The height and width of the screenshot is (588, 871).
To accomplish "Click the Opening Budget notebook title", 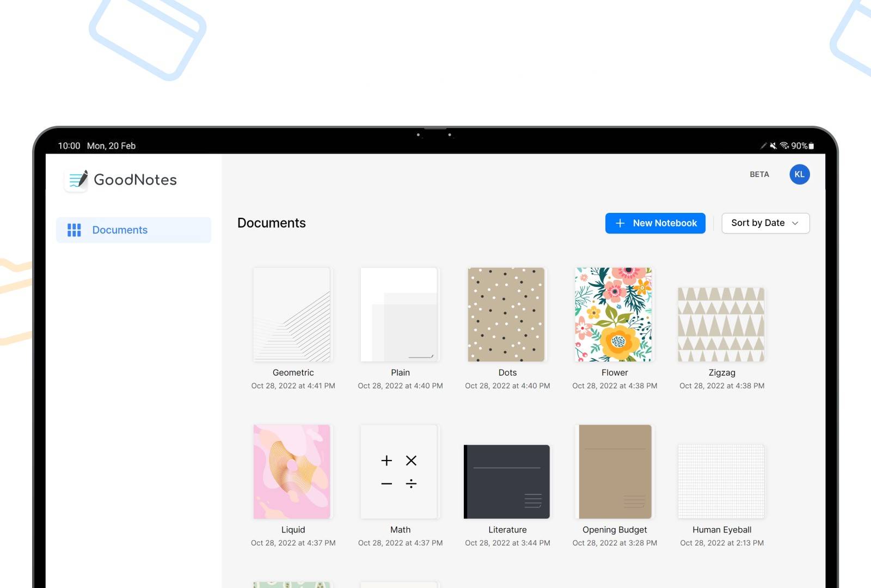I will 615,530.
